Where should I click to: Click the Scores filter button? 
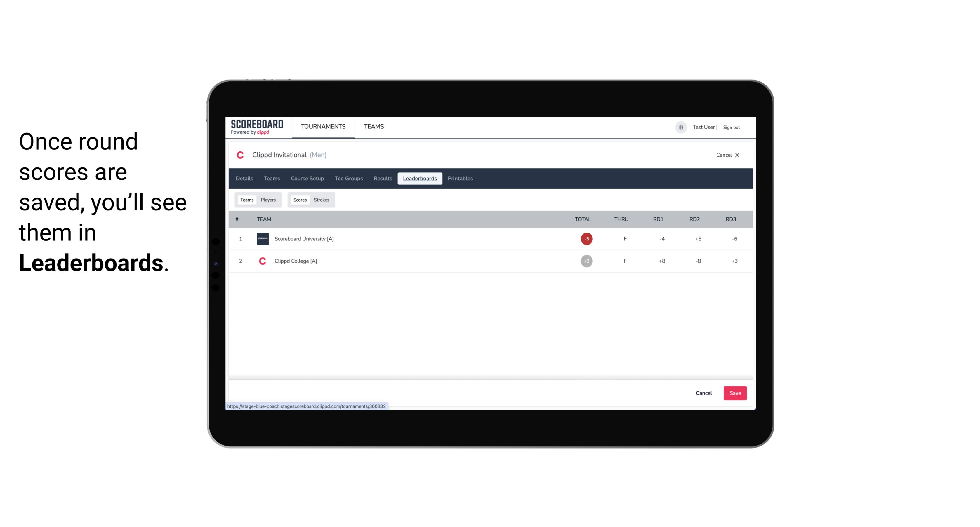click(x=299, y=200)
